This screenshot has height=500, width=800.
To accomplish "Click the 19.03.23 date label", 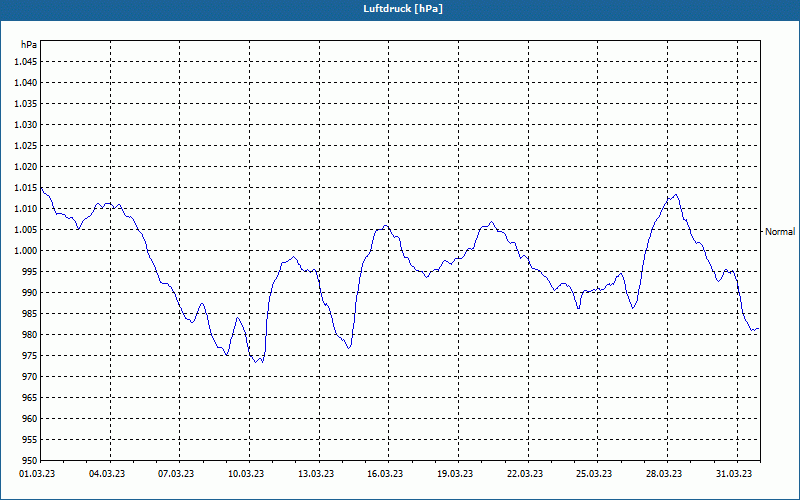I will 455,473.
